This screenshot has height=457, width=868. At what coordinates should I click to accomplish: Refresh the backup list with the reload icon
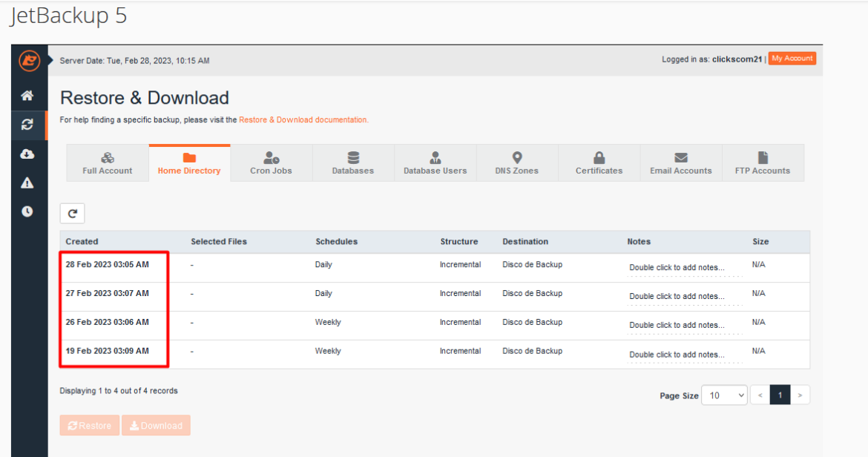click(x=72, y=213)
